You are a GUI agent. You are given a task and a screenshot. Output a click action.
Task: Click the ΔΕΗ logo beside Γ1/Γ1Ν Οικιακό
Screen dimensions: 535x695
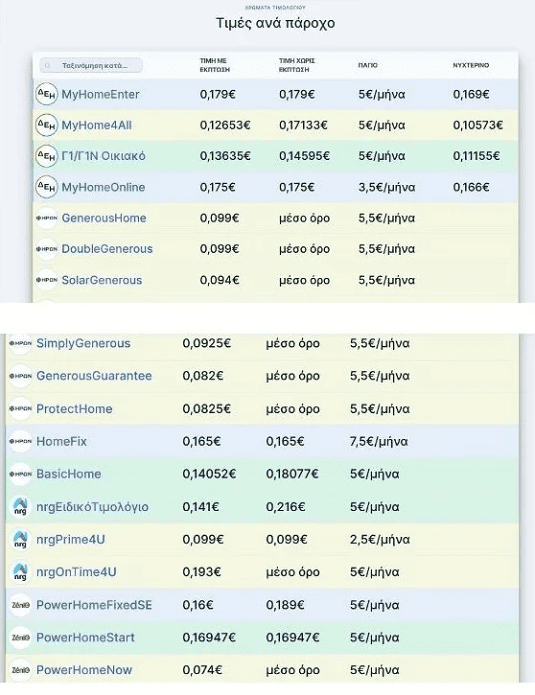click(x=47, y=156)
